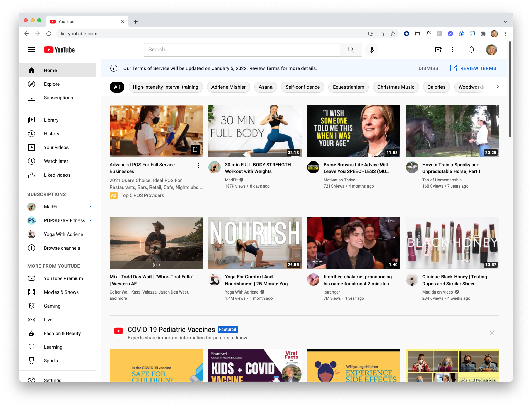Open MadFit subscription channel

click(x=58, y=207)
